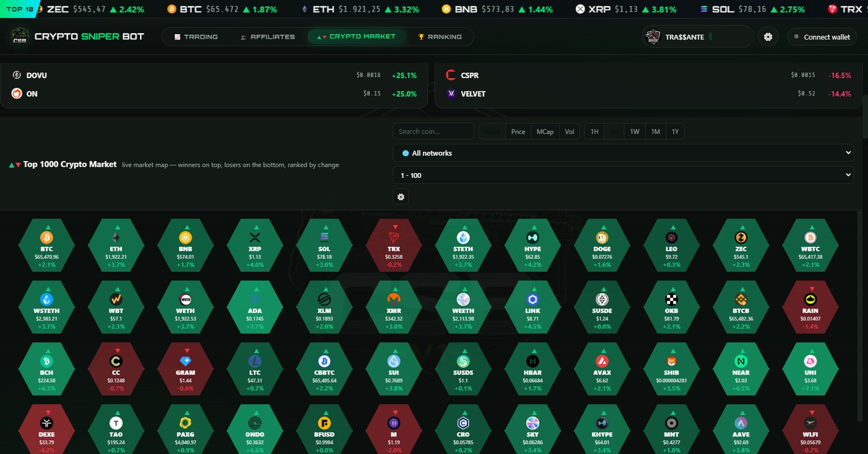
Task: Open the Trading tab
Action: tap(196, 36)
